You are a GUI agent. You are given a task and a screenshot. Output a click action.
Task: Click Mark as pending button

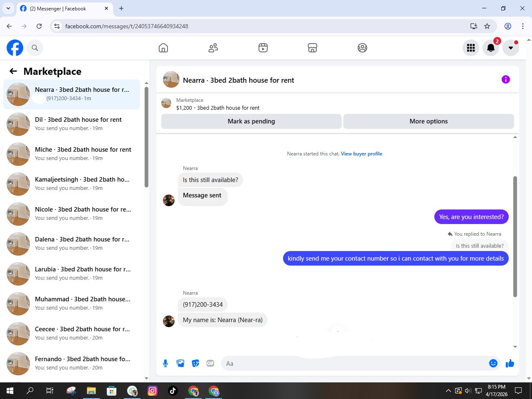(251, 121)
